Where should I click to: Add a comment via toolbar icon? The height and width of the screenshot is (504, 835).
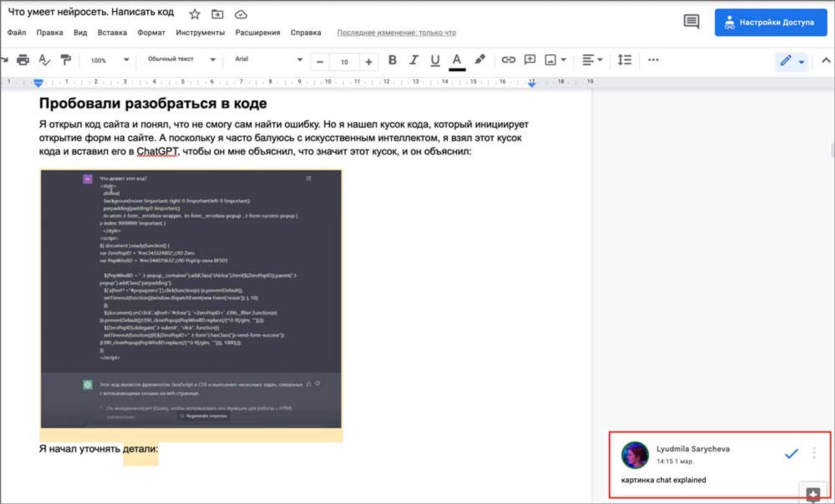coord(530,60)
